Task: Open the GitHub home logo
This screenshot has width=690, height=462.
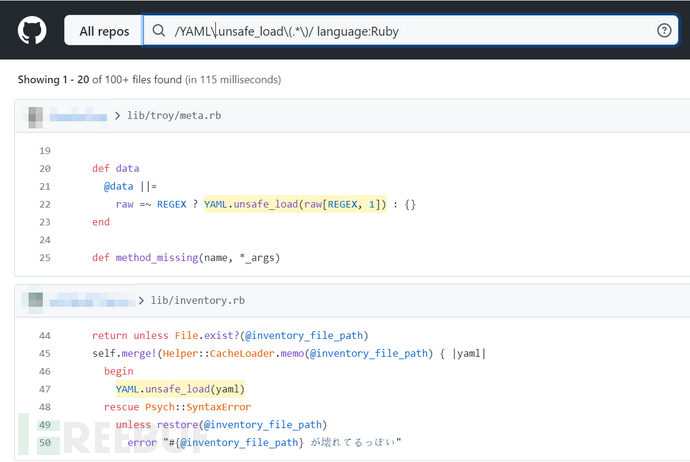Action: pyautogui.click(x=32, y=30)
